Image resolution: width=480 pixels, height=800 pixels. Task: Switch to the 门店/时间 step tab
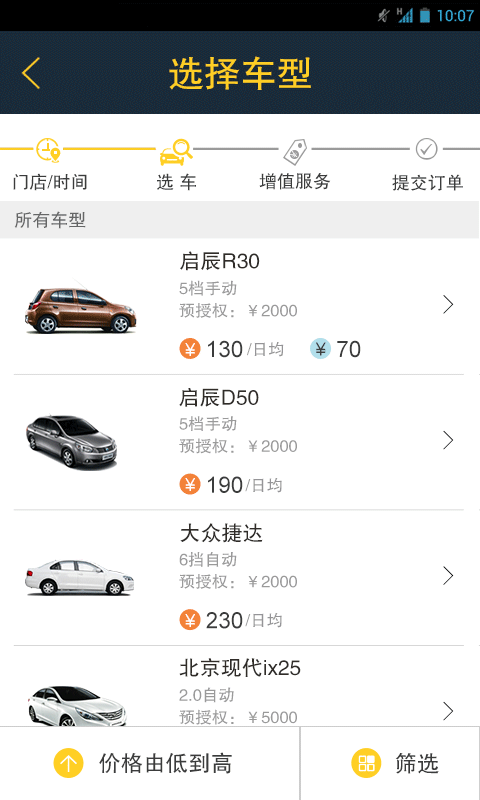pyautogui.click(x=50, y=182)
